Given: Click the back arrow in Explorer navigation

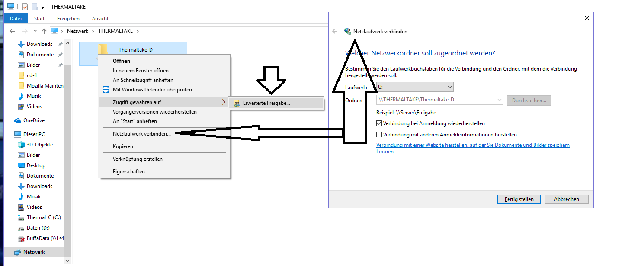Looking at the screenshot, I should [12, 31].
